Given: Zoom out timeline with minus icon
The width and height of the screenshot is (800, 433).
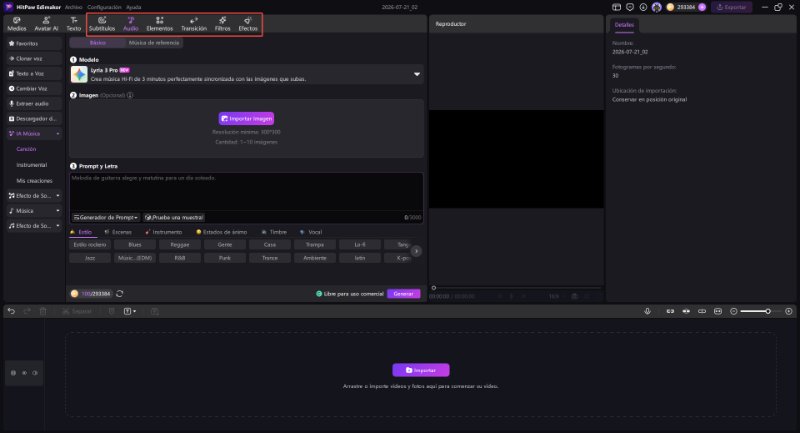Looking at the screenshot, I should point(734,311).
